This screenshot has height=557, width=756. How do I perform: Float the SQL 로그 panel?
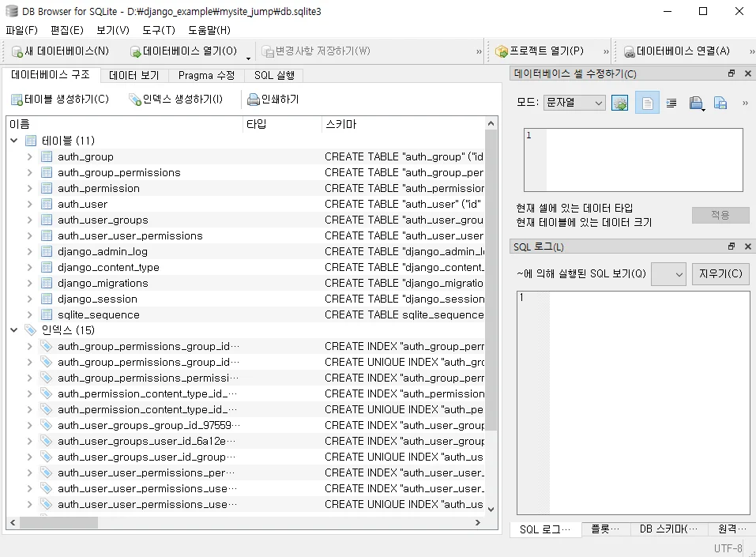click(732, 247)
